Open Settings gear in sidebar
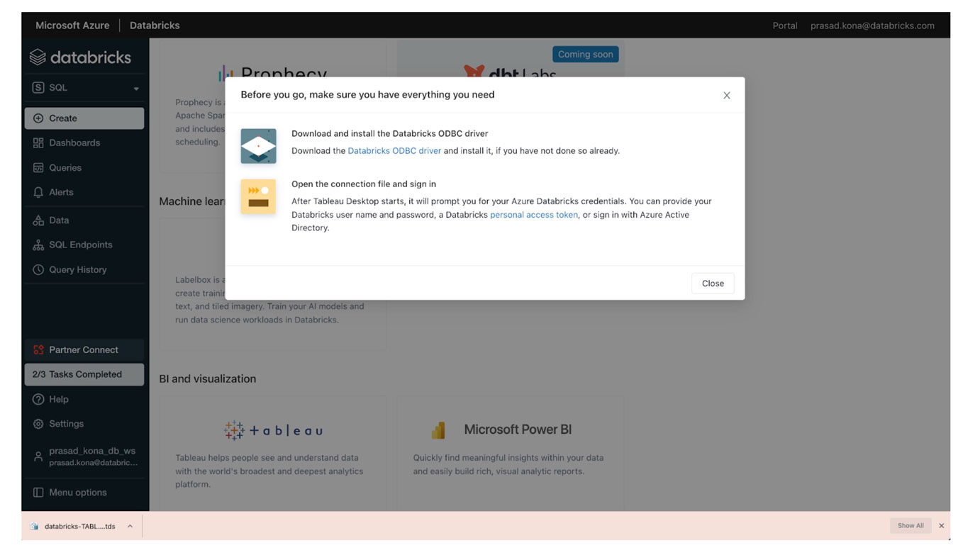The height and width of the screenshot is (555, 980). coord(38,424)
